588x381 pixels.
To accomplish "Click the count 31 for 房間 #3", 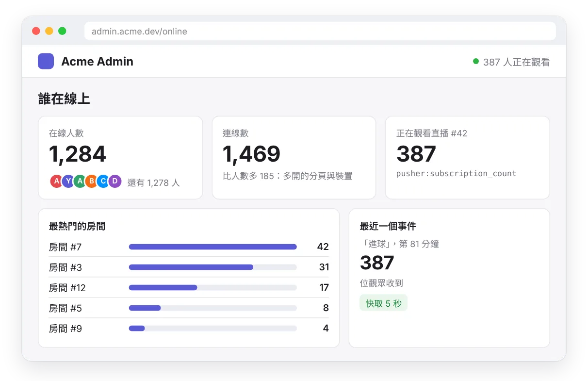I will 324,267.
